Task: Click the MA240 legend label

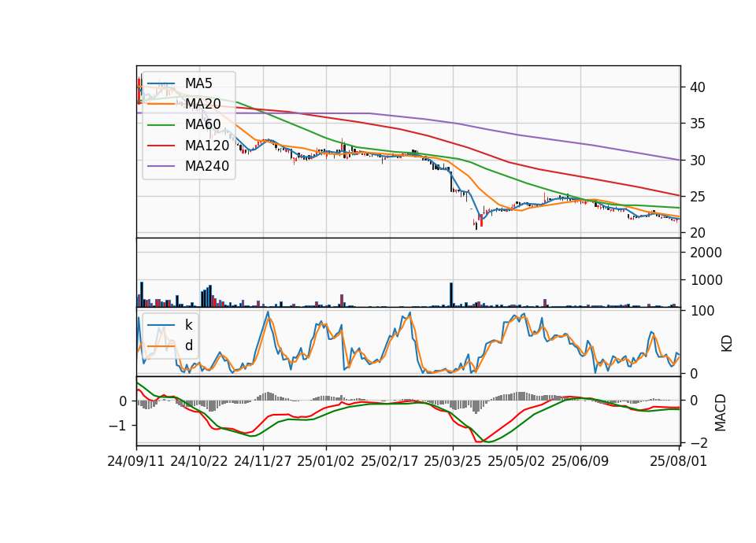Action: pos(207,166)
